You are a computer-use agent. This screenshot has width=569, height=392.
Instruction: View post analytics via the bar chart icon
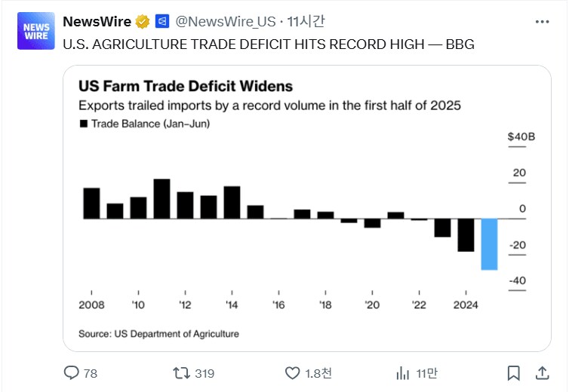(x=403, y=373)
